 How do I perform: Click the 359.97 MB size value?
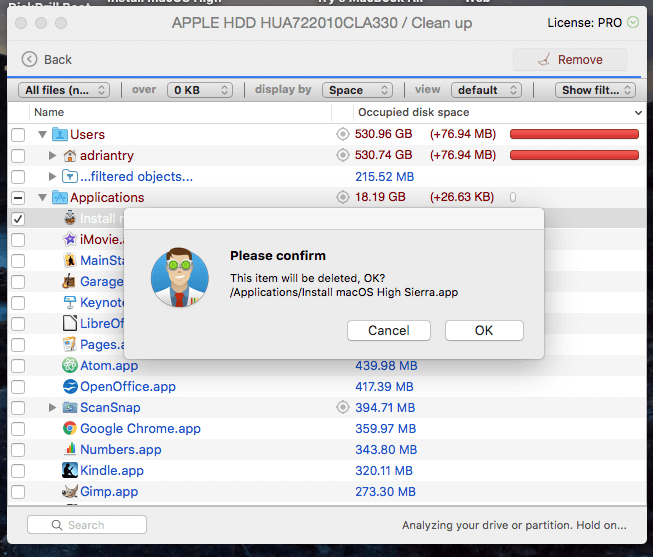coord(386,429)
